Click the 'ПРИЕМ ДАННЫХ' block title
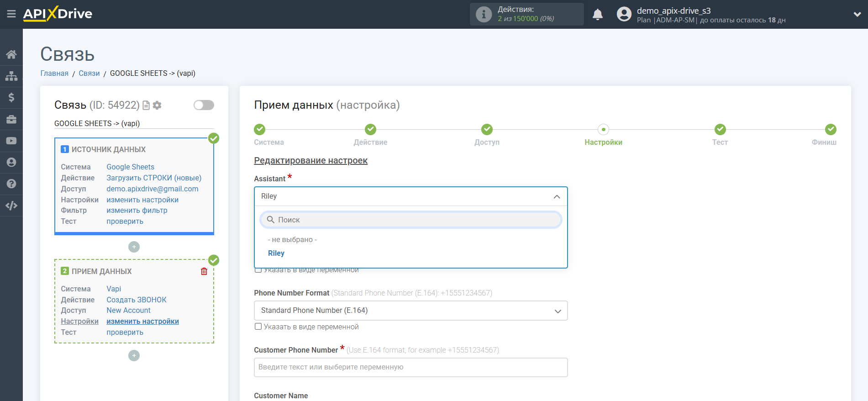 click(101, 272)
